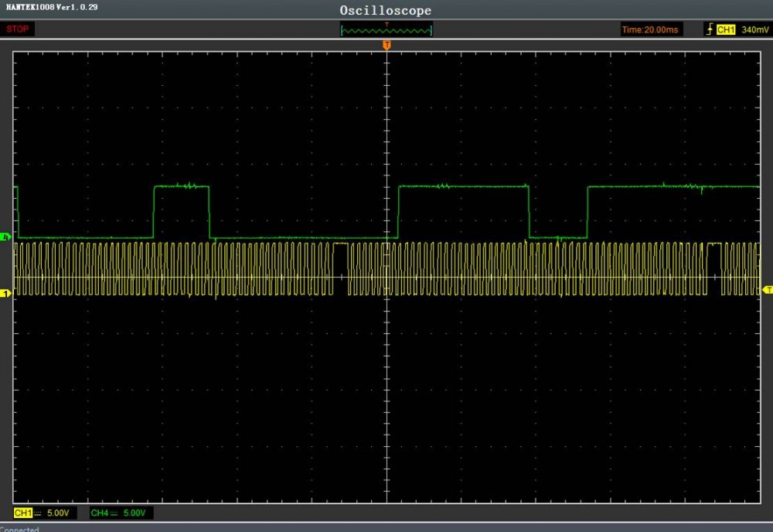Image resolution: width=773 pixels, height=532 pixels.
Task: Click the orange horizontal trigger position marker
Action: coord(386,46)
